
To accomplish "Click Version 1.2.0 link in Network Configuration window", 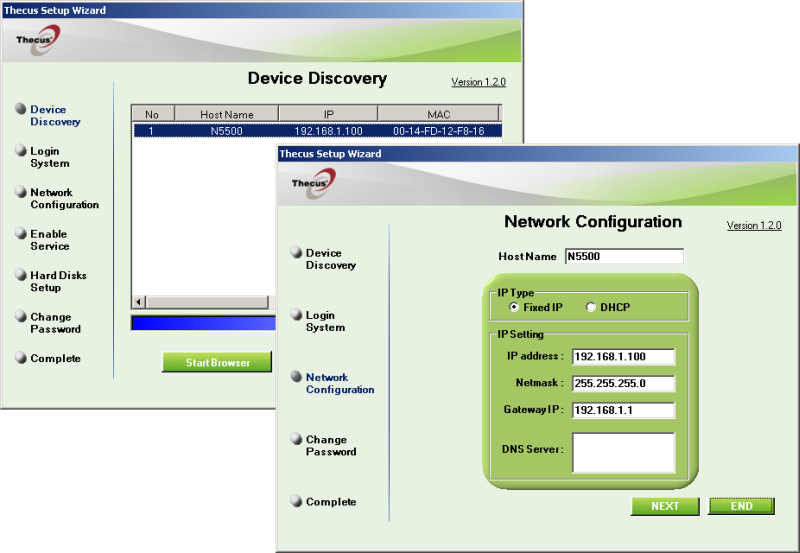I will (754, 225).
